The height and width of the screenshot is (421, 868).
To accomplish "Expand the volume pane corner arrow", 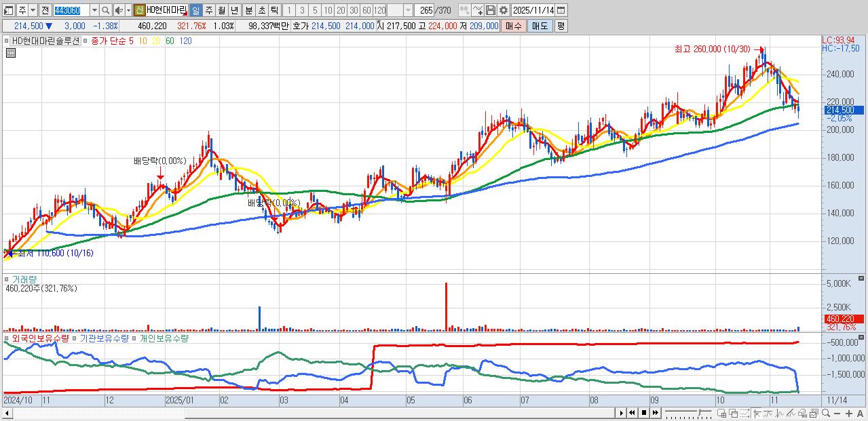I will coord(861,279).
